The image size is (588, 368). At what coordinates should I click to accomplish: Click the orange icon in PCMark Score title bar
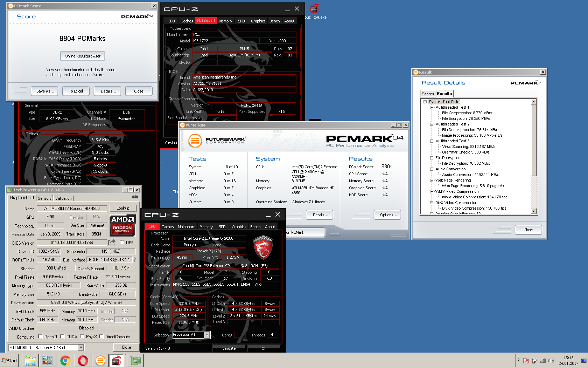tap(11, 6)
